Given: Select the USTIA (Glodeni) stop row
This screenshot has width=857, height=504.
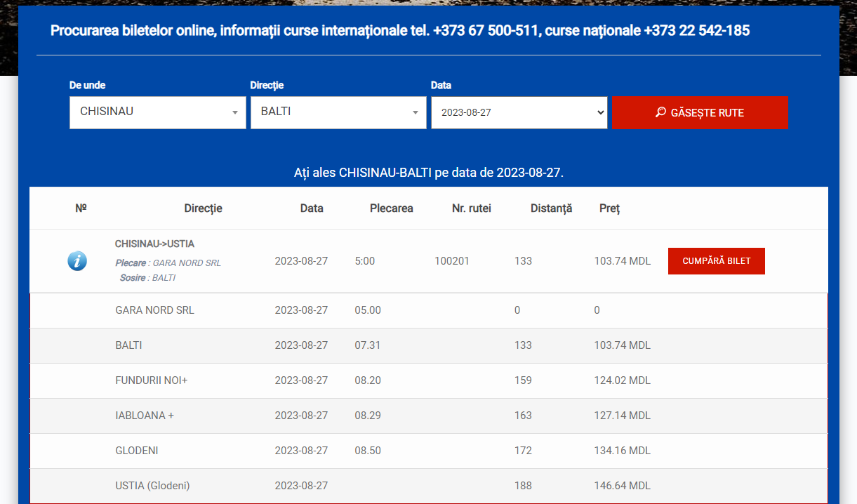Looking at the screenshot, I should (429, 486).
